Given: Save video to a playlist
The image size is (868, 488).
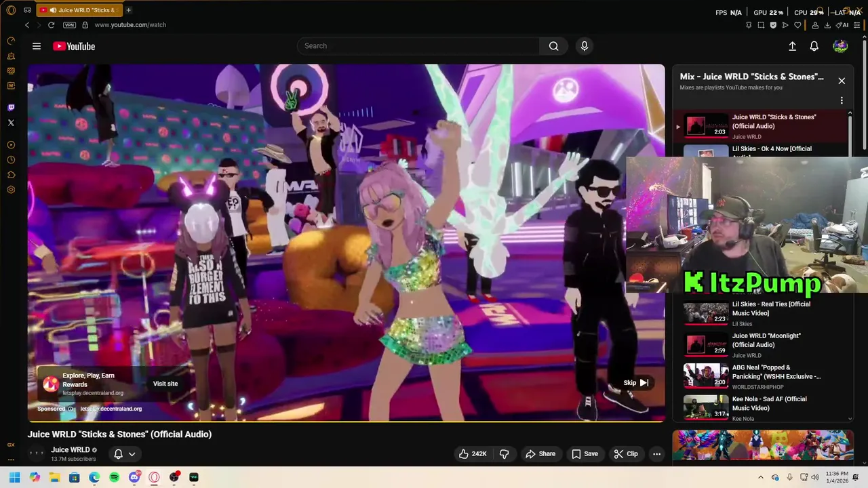Looking at the screenshot, I should pyautogui.click(x=585, y=454).
